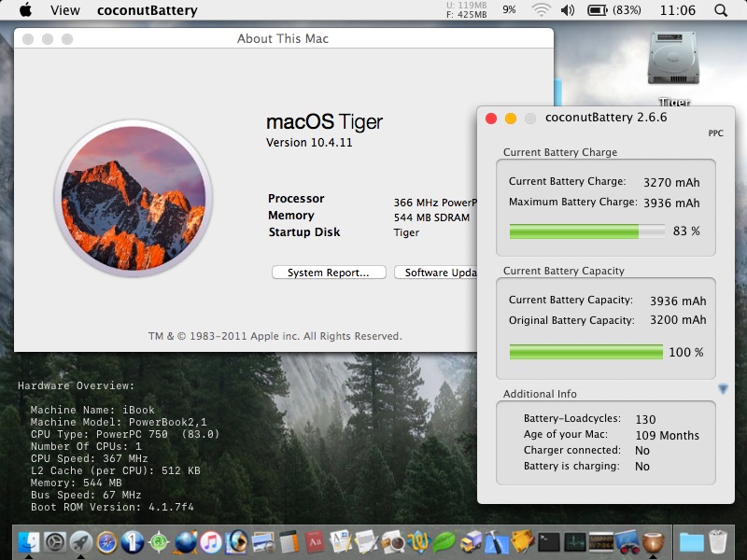Screen dimensions: 747x560
Task: Click the 'macOS Tiger' heading
Action: coord(324,122)
